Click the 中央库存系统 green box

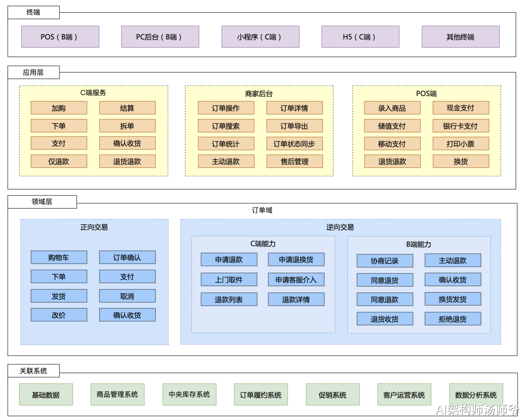(189, 394)
